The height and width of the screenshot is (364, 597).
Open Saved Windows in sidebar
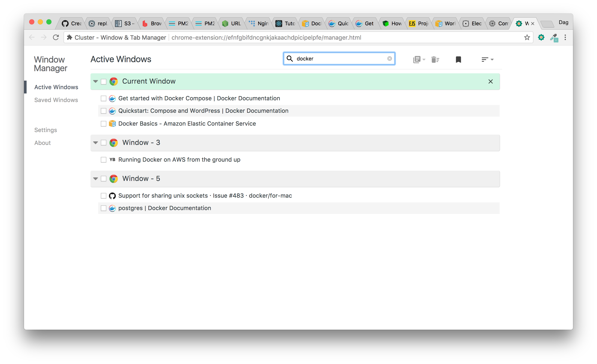coord(56,100)
